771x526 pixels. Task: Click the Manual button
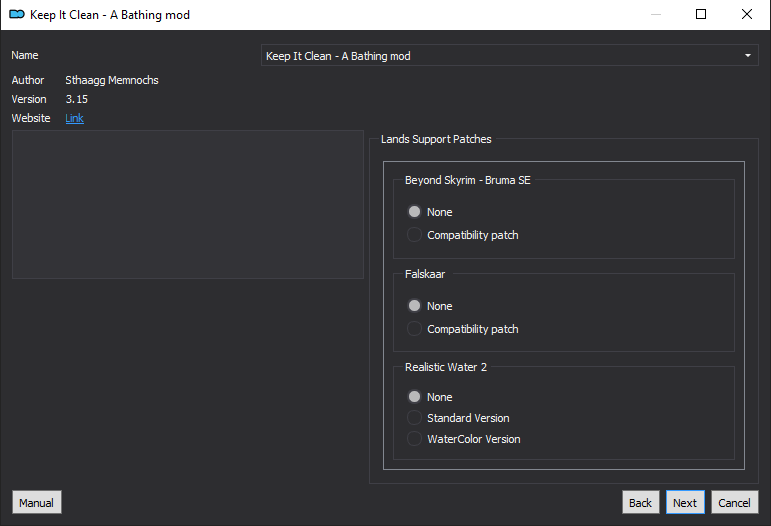36,502
